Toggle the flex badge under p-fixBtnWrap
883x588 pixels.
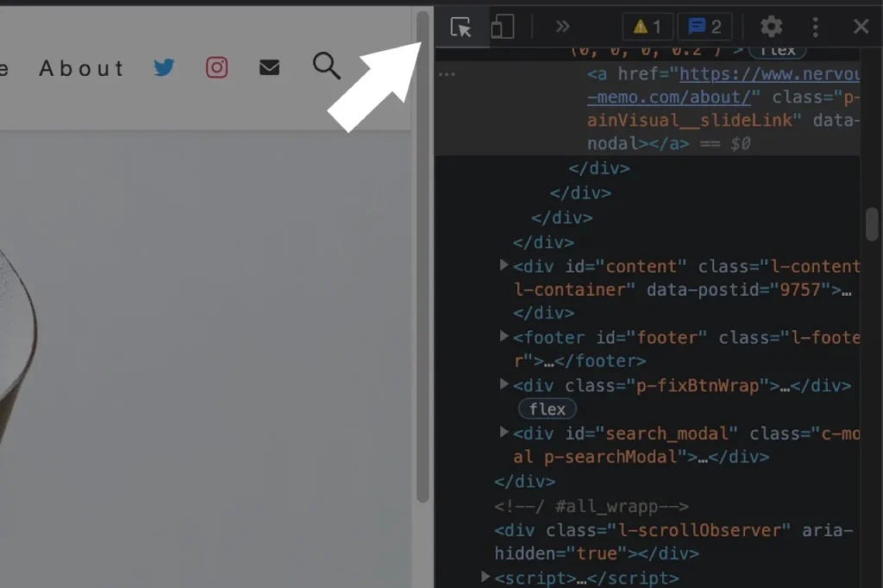coord(547,409)
